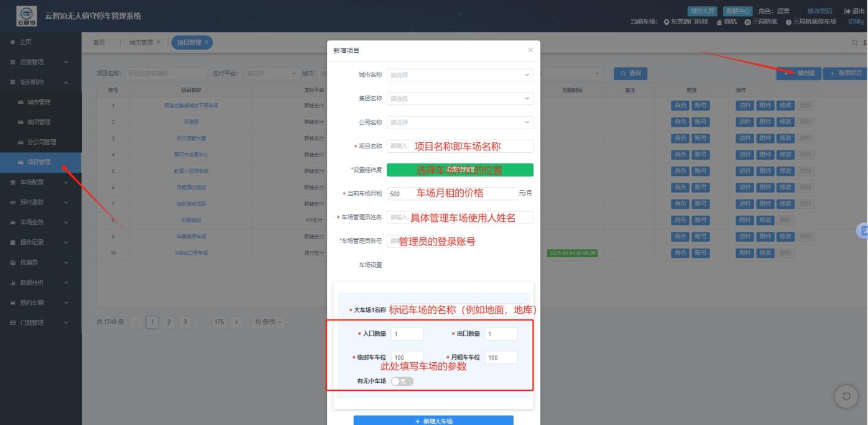Close the 城市管理 tab with its X
The width and height of the screenshot is (868, 425).
coord(158,42)
